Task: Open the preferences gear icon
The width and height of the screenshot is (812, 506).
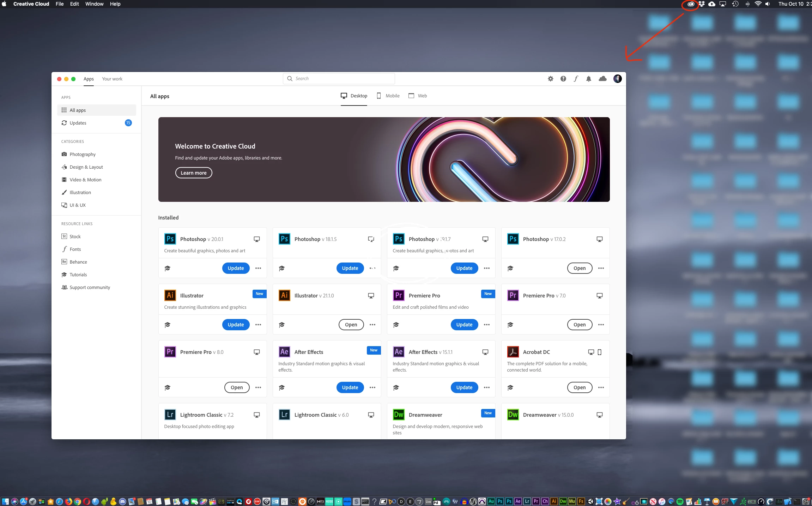Action: click(x=550, y=79)
